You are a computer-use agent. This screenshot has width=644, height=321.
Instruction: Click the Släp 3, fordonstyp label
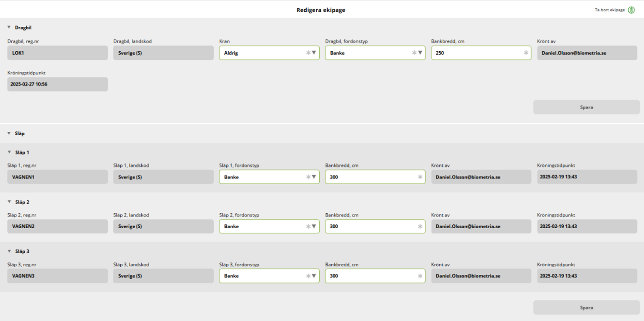(239, 265)
